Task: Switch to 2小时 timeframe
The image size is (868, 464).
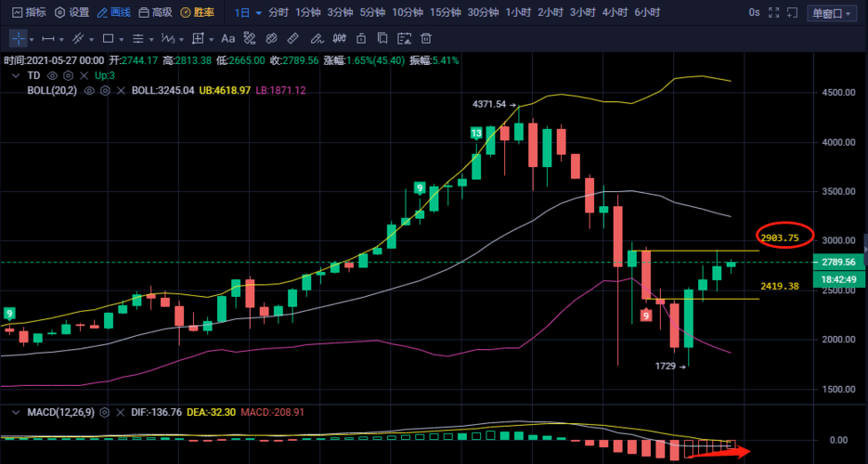Action: coord(551,13)
